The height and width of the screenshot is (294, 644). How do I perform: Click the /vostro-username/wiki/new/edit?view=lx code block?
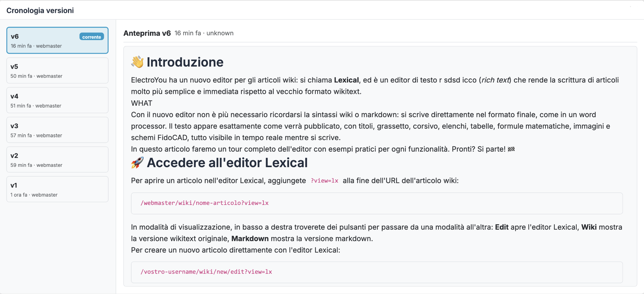[377, 272]
